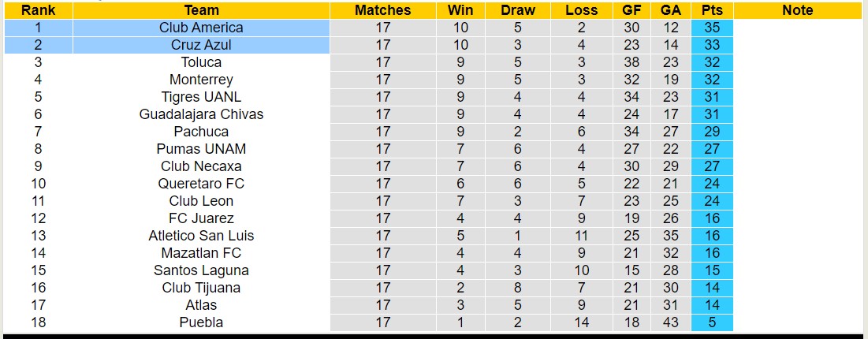Click the Rank column header
Viewport: 868px width, 339px height.
click(x=38, y=10)
